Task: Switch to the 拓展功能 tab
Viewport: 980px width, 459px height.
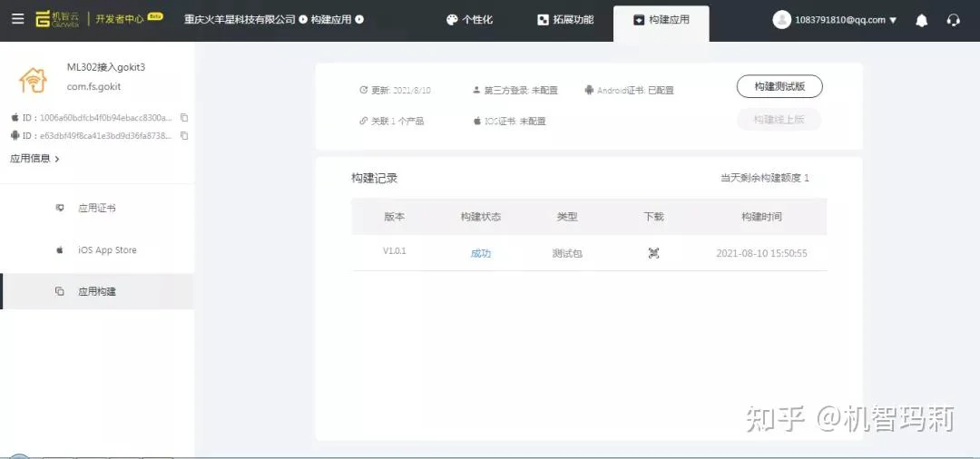Action: pyautogui.click(x=565, y=19)
